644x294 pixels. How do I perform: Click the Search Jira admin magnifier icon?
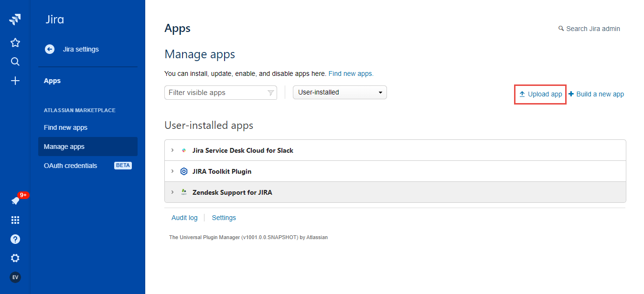tap(561, 29)
